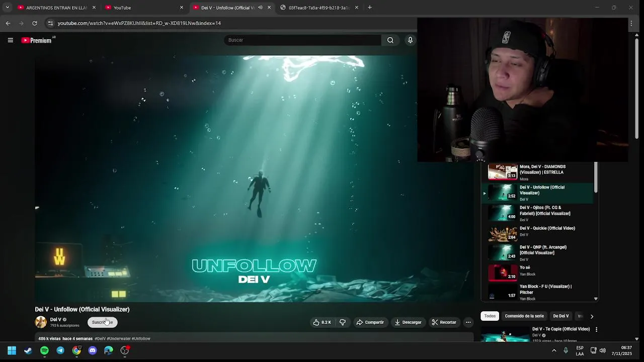Viewport: 644px width, 362px height.
Task: Select Contenido de la serie chip
Action: 524,316
